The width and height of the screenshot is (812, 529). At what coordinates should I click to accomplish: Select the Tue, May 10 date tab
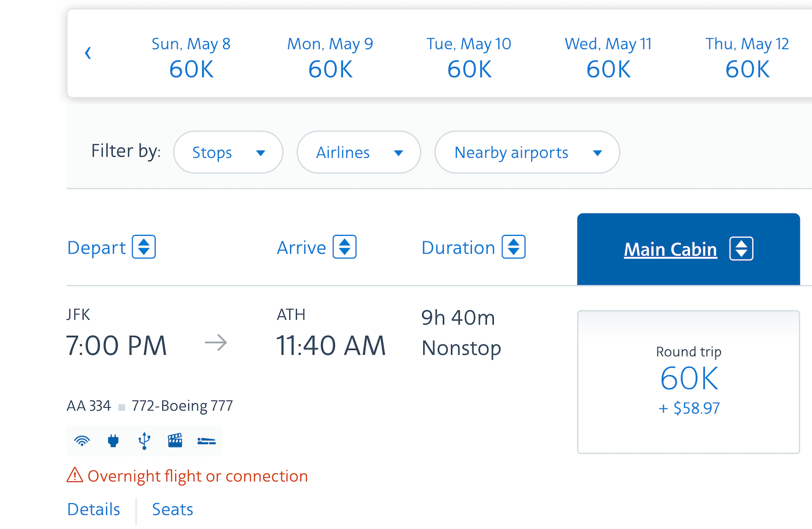coord(468,57)
